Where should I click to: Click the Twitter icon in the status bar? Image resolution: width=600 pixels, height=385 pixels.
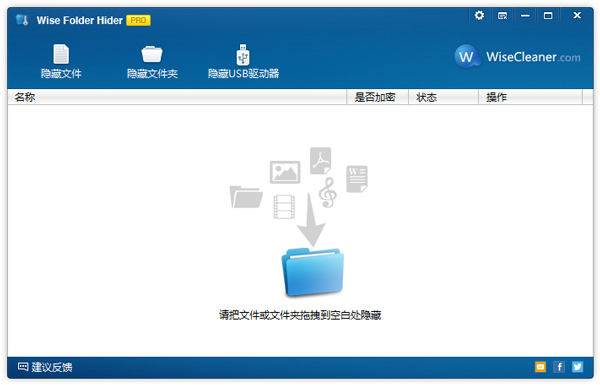click(577, 367)
